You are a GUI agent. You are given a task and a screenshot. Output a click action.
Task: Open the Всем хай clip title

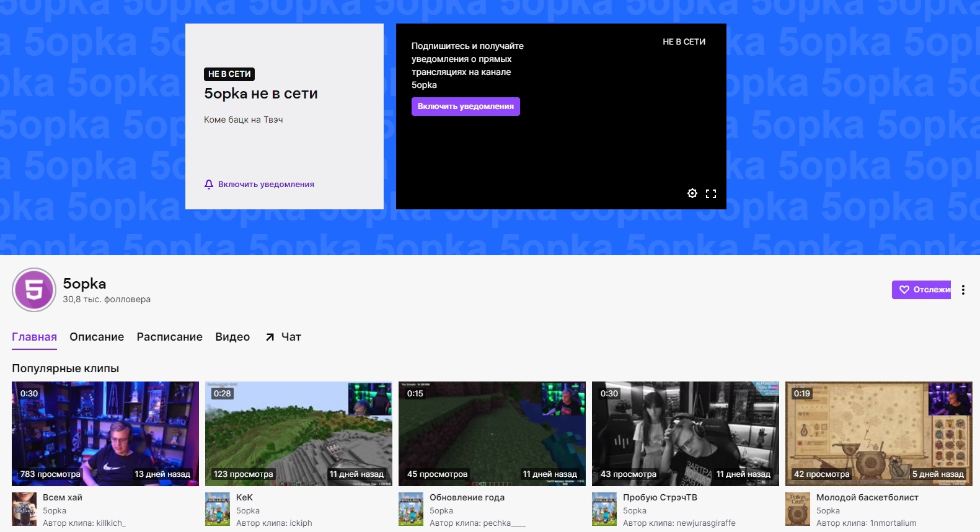coord(63,497)
